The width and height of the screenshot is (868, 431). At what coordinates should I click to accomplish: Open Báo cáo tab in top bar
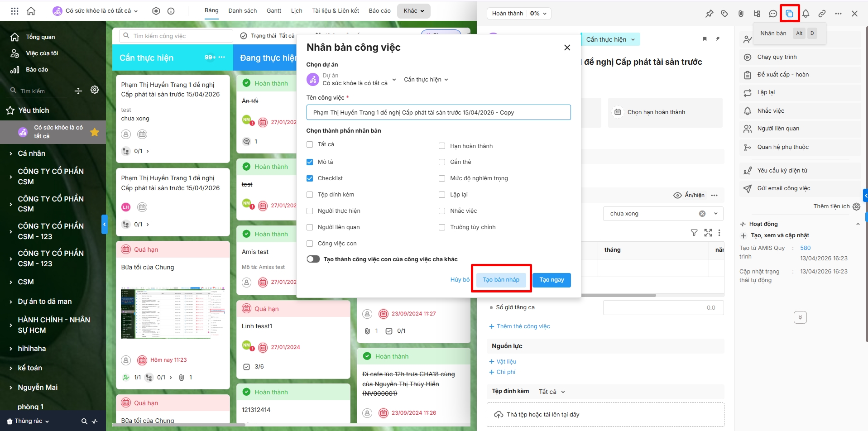pyautogui.click(x=379, y=11)
